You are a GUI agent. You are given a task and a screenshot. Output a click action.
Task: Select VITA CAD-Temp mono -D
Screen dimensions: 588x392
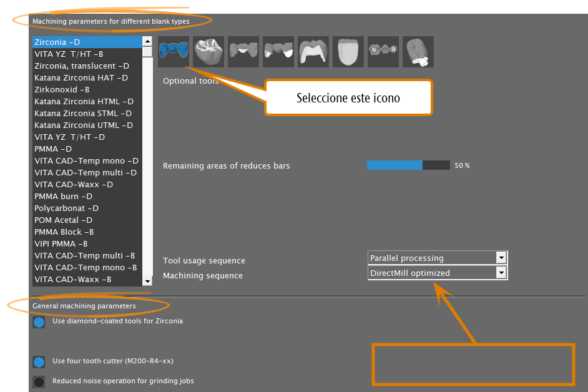pyautogui.click(x=87, y=161)
